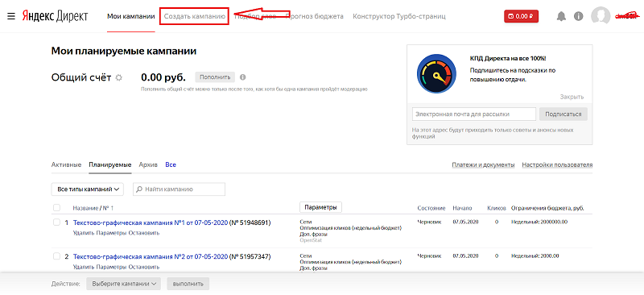
Task: Focus the Найти кампанию search field
Action: [179, 189]
